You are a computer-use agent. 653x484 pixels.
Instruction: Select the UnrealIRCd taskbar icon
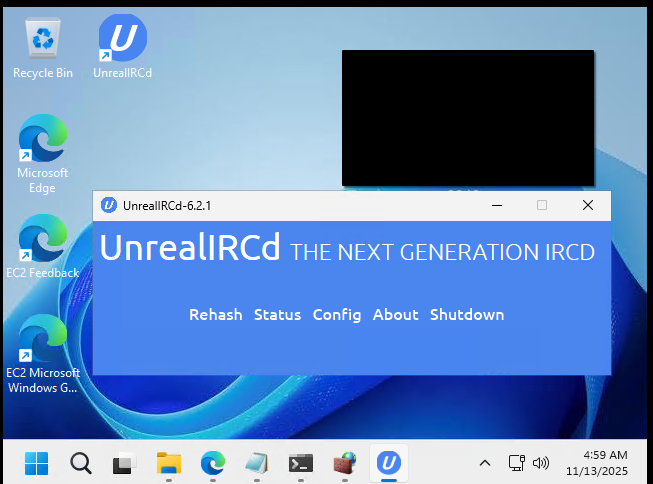(x=388, y=463)
